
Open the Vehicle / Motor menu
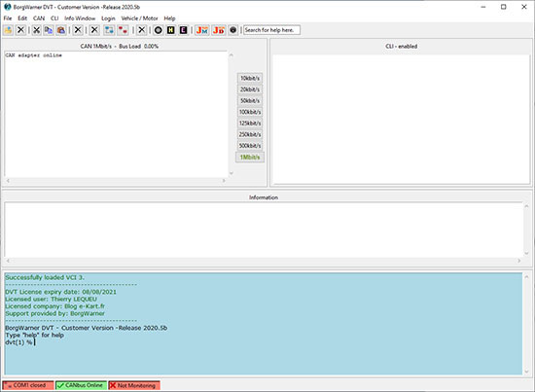(139, 18)
